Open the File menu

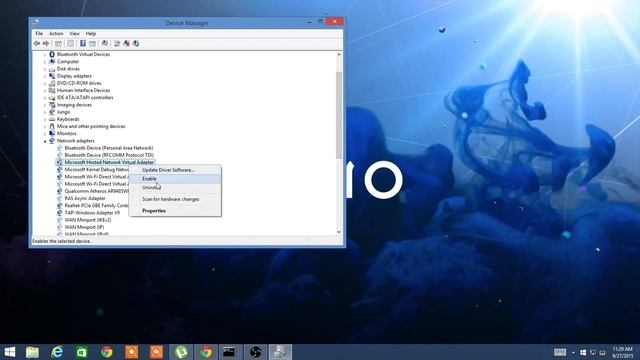[39, 33]
